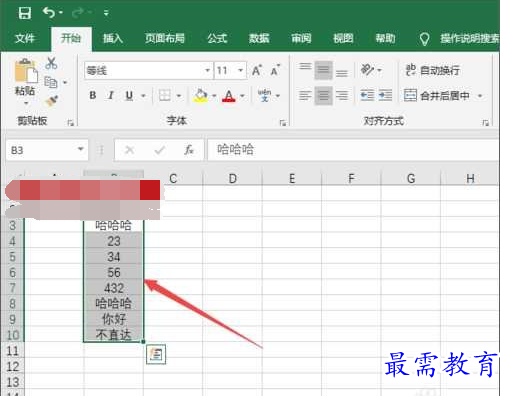Toggle Bold formatting
This screenshot has width=506, height=396.
coord(93,96)
